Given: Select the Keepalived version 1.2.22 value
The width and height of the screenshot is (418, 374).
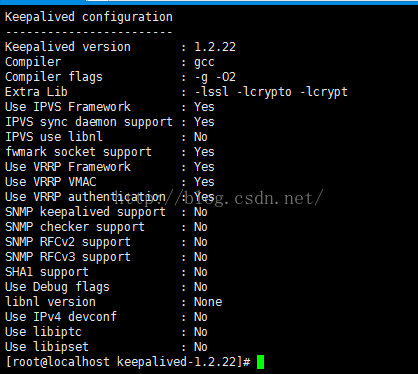Looking at the screenshot, I should [215, 47].
